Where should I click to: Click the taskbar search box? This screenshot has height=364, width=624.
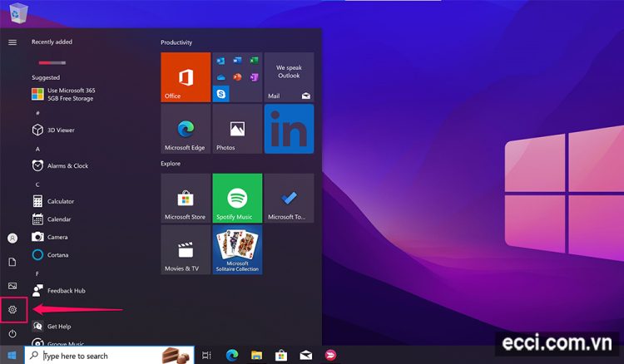110,355
